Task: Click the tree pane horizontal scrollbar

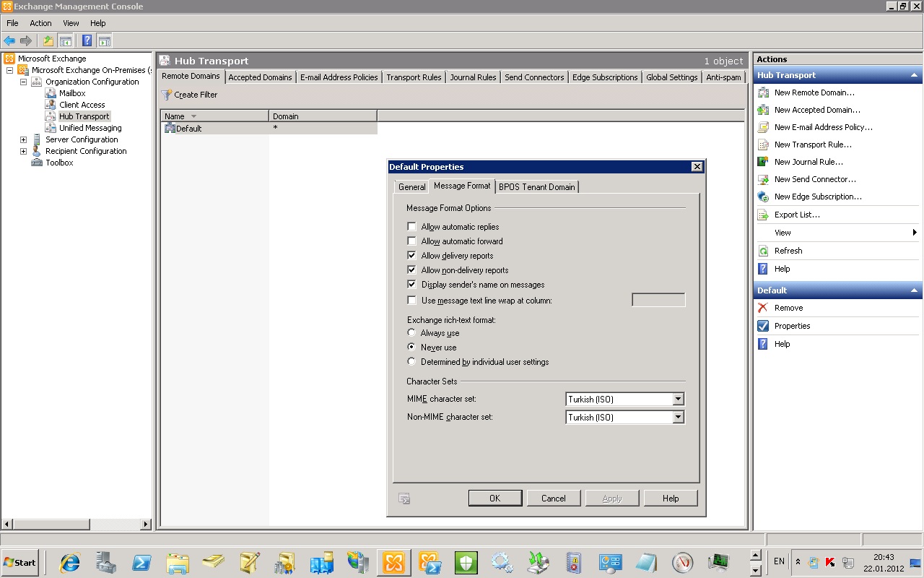Action: (x=76, y=525)
